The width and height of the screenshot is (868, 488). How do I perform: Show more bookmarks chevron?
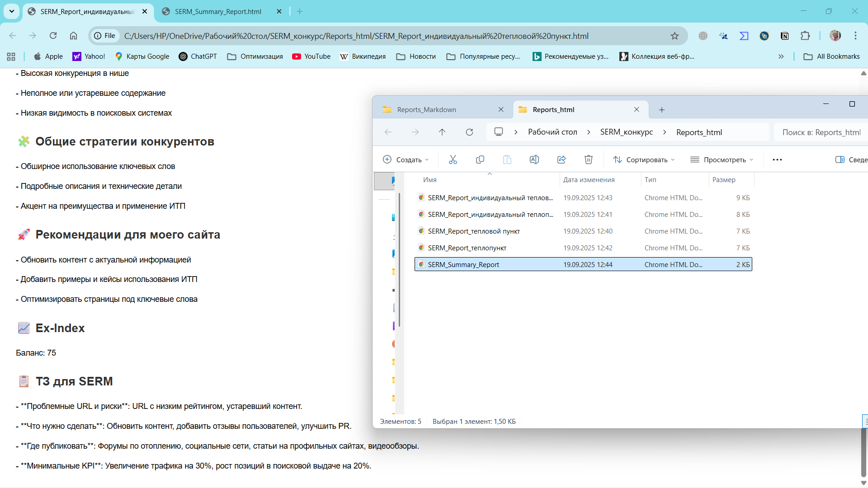click(x=781, y=56)
